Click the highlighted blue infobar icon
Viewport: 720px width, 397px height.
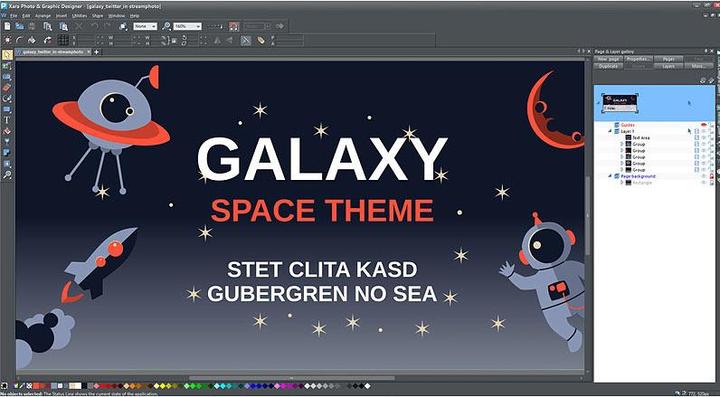click(x=246, y=40)
